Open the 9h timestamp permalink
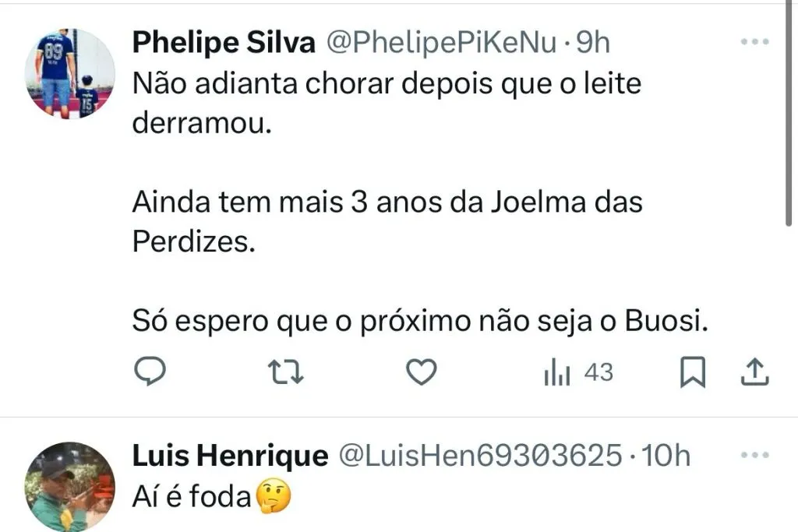This screenshot has width=798, height=532. 592,43
